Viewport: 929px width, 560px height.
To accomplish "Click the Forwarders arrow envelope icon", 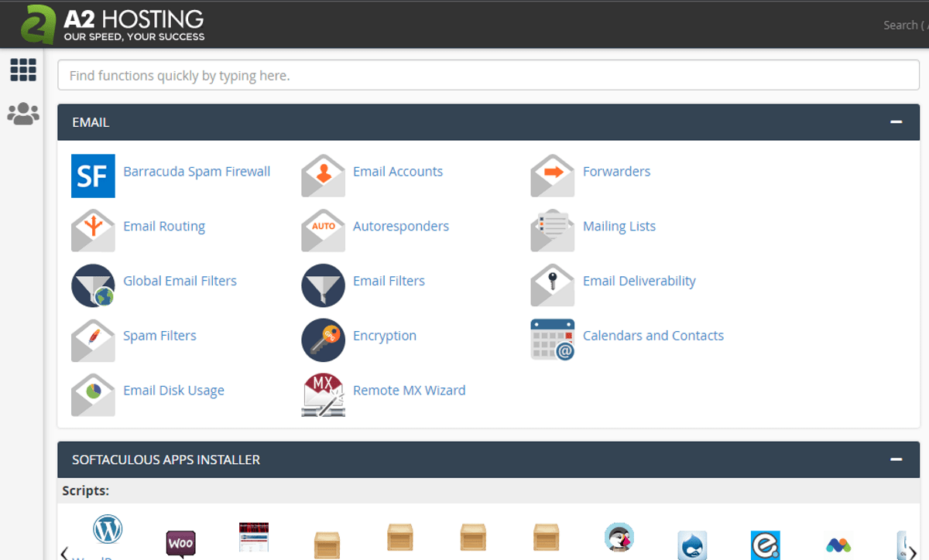I will 553,176.
